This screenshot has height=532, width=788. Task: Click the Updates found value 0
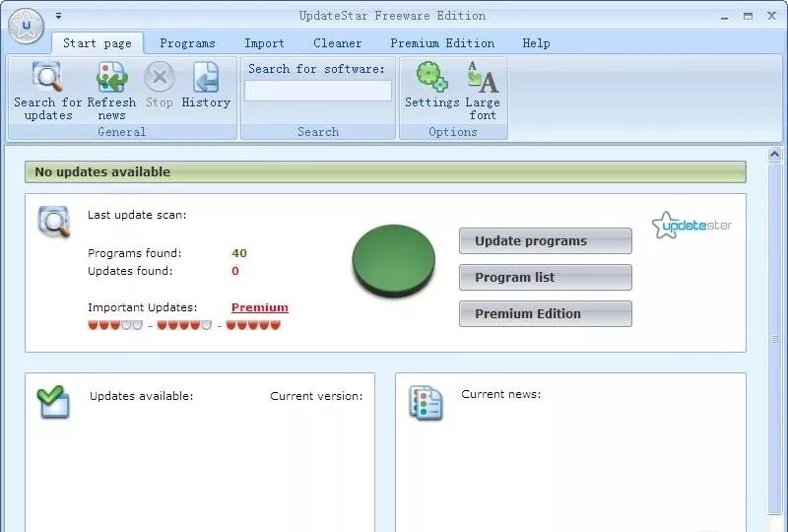[x=235, y=271]
